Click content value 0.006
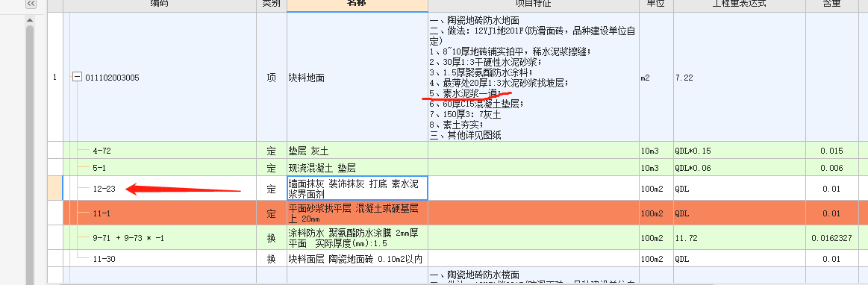868x285 pixels. (832, 168)
